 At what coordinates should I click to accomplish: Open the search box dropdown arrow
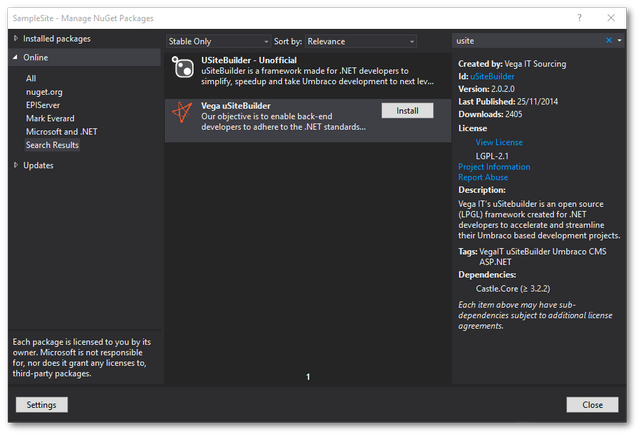[619, 41]
